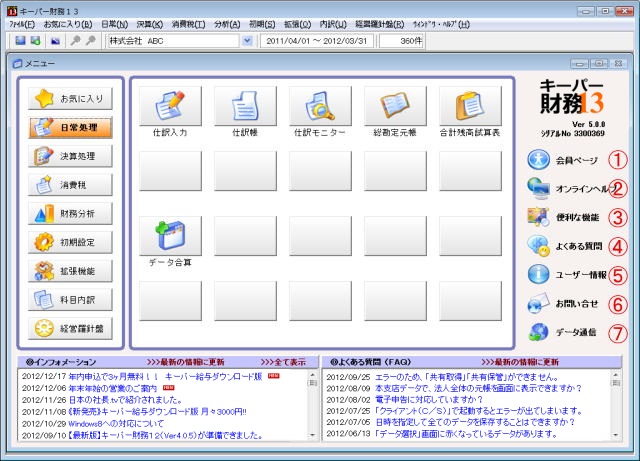Screen dimensions: 640x461
Task: Open the お気に入り(B) menu
Action: pyautogui.click(x=68, y=24)
